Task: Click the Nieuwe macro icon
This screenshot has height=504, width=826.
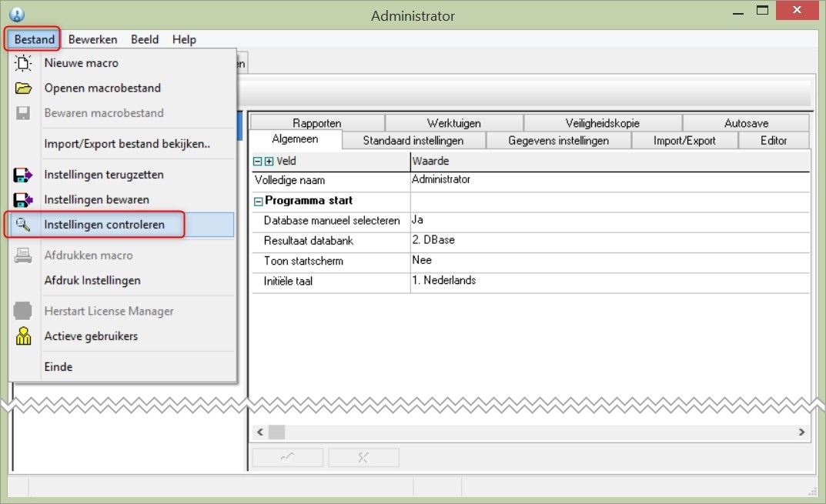Action: 22,63
